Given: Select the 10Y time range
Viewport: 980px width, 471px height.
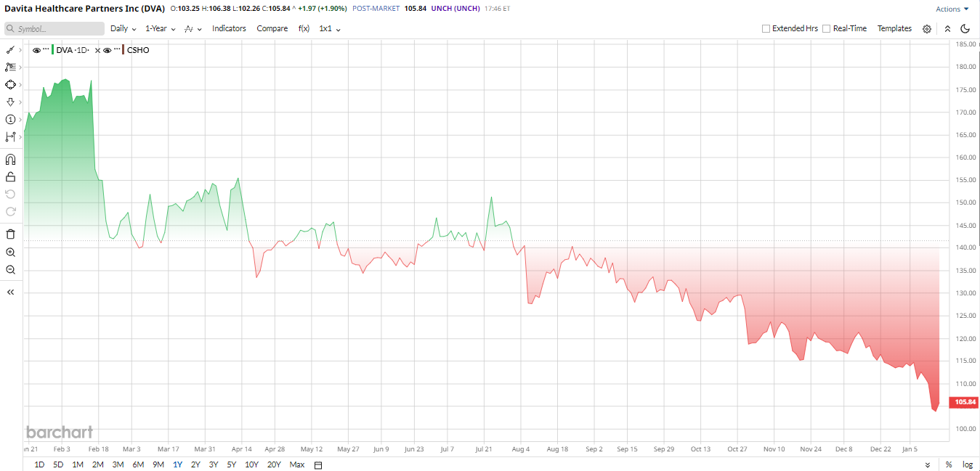Looking at the screenshot, I should click(x=251, y=464).
